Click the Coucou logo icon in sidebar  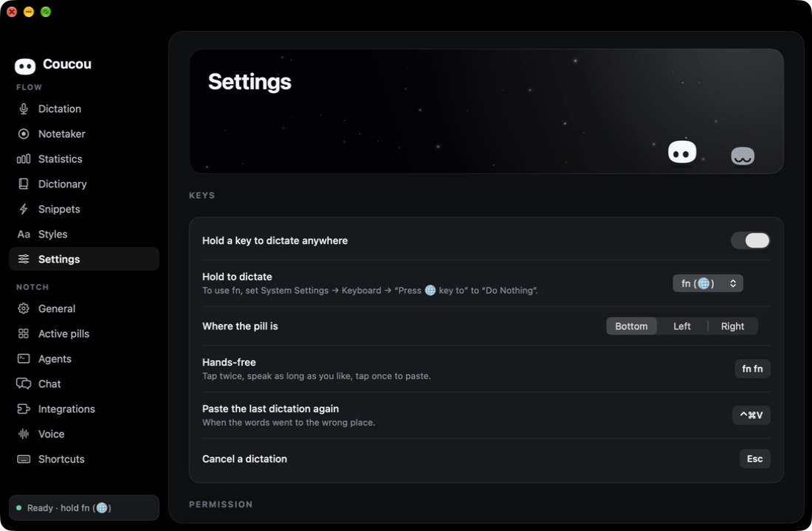pos(25,66)
